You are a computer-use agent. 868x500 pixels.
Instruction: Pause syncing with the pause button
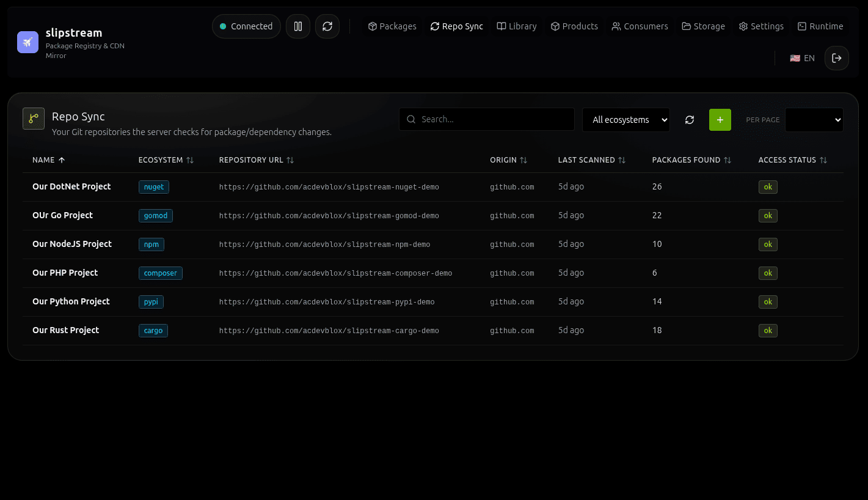pyautogui.click(x=298, y=26)
